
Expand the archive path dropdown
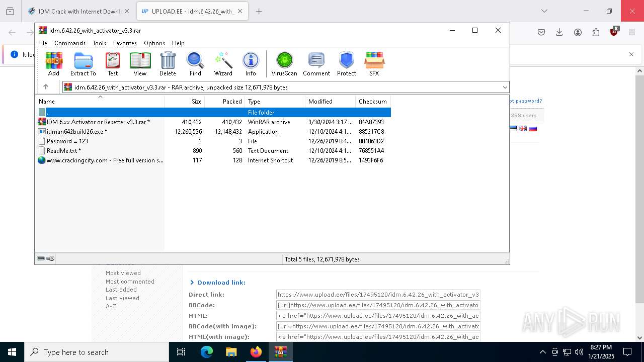click(x=505, y=87)
